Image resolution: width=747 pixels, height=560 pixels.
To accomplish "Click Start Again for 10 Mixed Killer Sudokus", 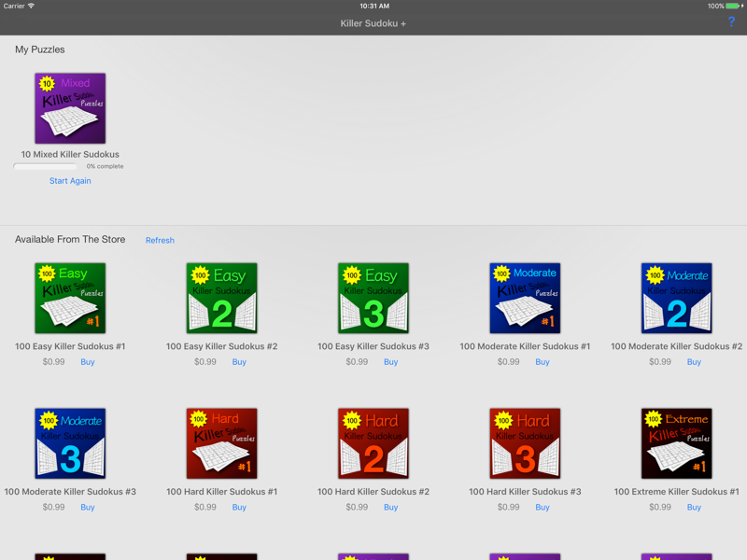I will pyautogui.click(x=70, y=181).
